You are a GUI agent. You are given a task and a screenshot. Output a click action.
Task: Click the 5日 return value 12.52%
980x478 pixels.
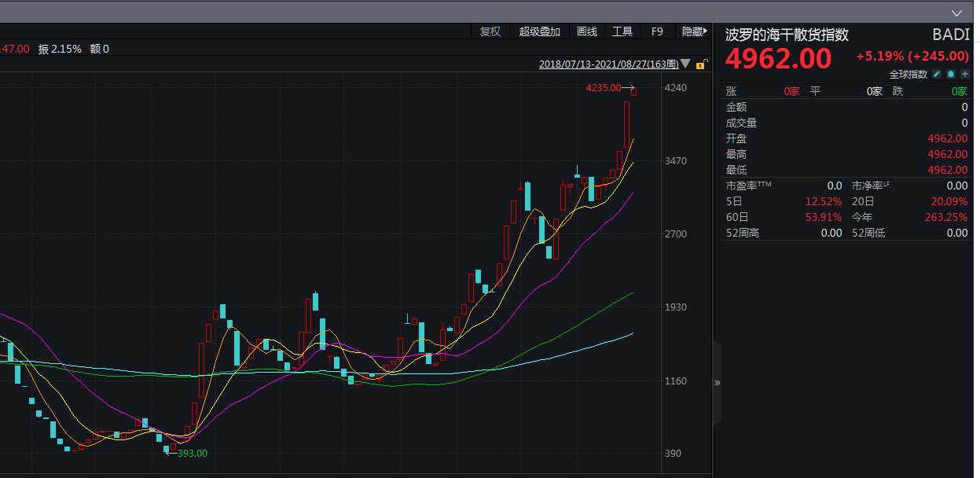click(x=824, y=201)
